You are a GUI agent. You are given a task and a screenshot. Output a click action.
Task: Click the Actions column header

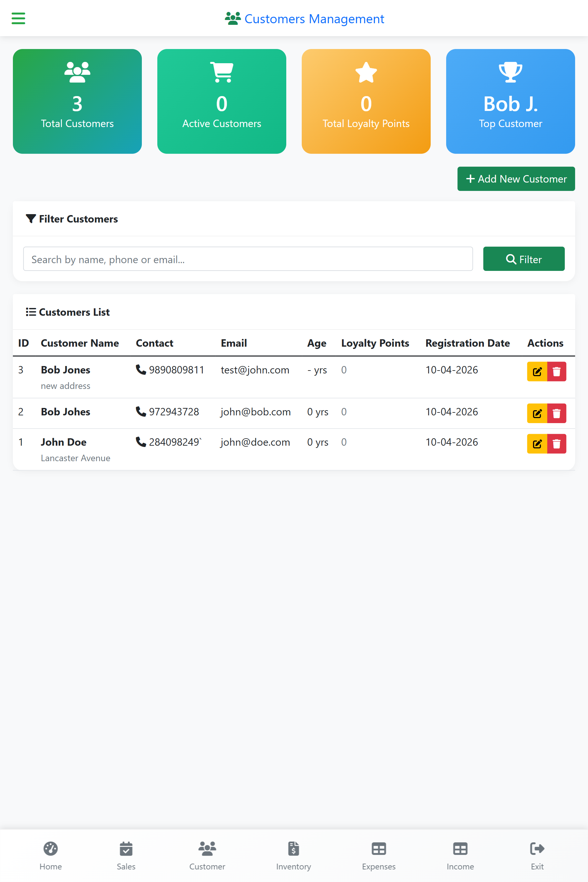click(545, 343)
